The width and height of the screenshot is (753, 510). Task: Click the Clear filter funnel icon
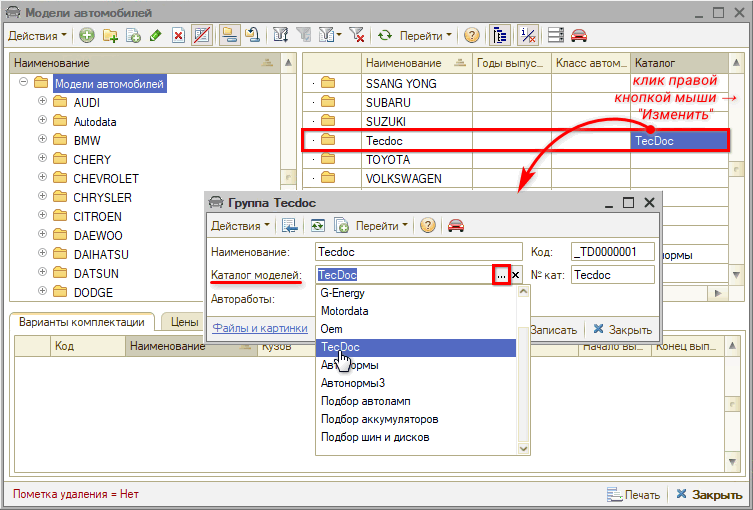[357, 35]
